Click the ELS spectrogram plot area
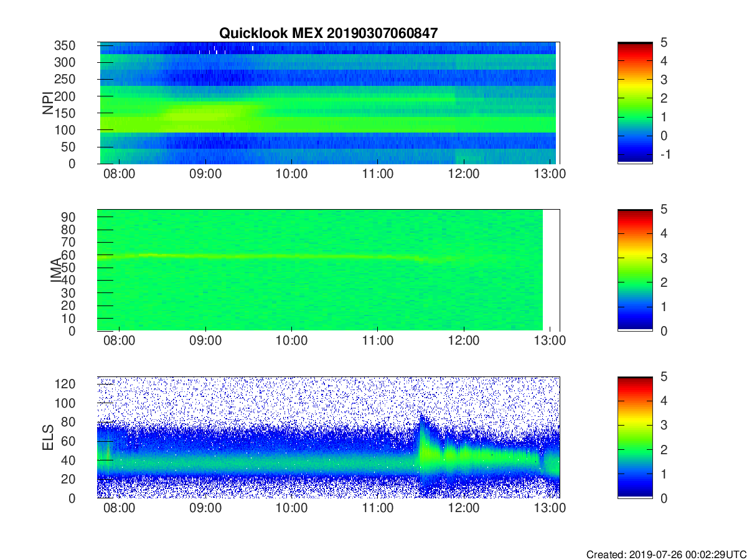Screen dimensions: 747x560 coord(329,437)
